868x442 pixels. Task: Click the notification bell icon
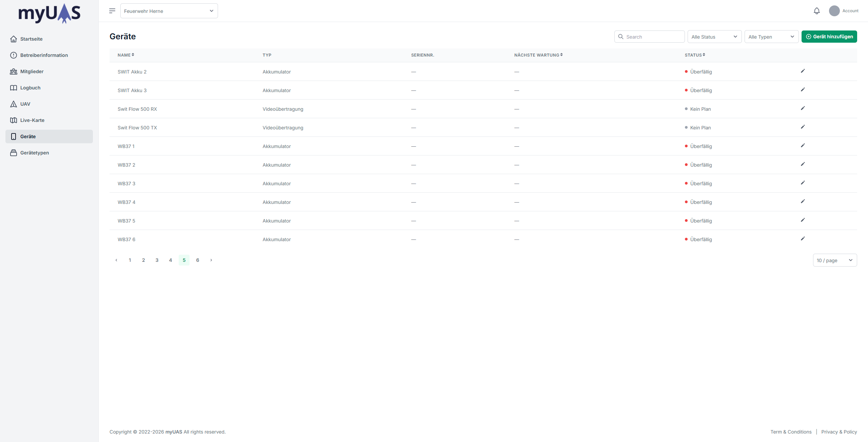[816, 11]
